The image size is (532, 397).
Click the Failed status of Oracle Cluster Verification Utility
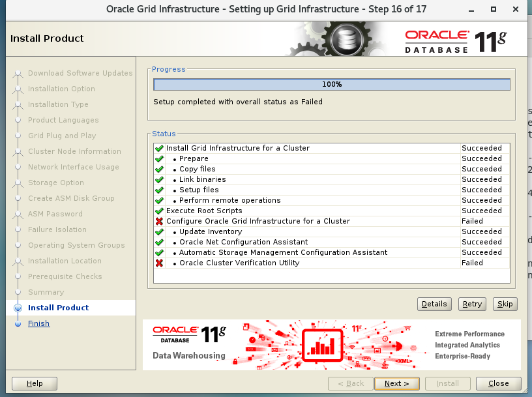(x=472, y=263)
